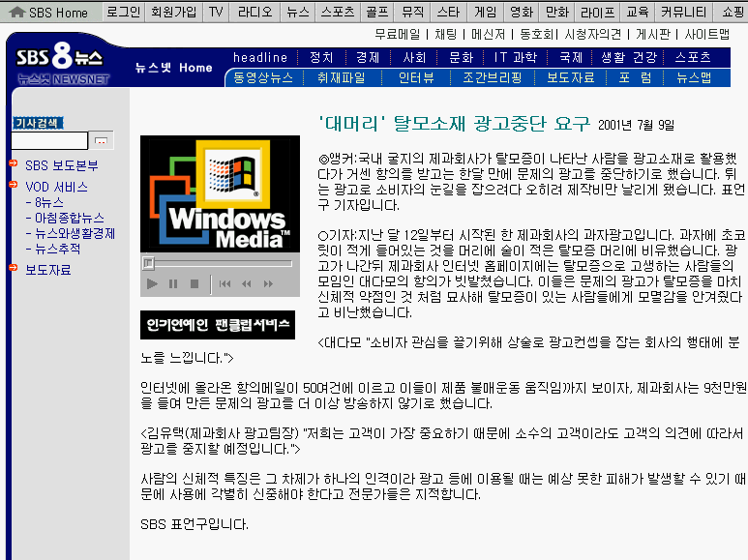Screen dimensions: 748x560
Task: Click the SBS Home house icon
Action: click(x=17, y=12)
